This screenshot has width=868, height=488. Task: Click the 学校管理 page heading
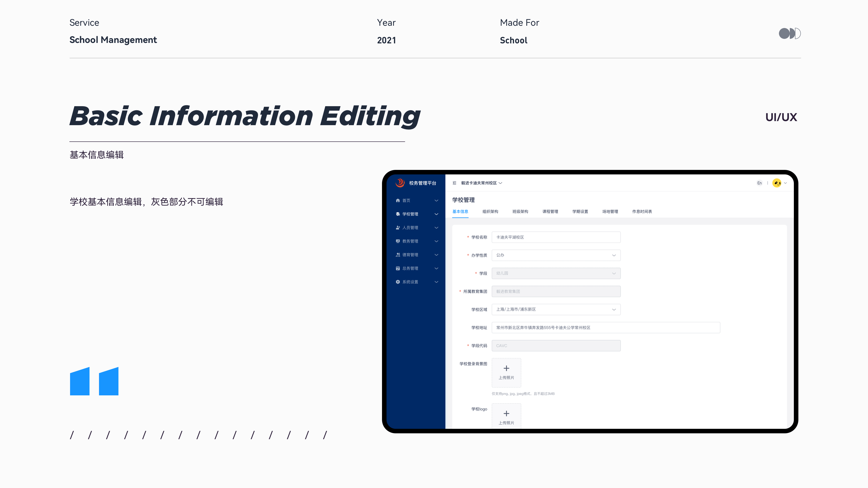[x=463, y=200]
